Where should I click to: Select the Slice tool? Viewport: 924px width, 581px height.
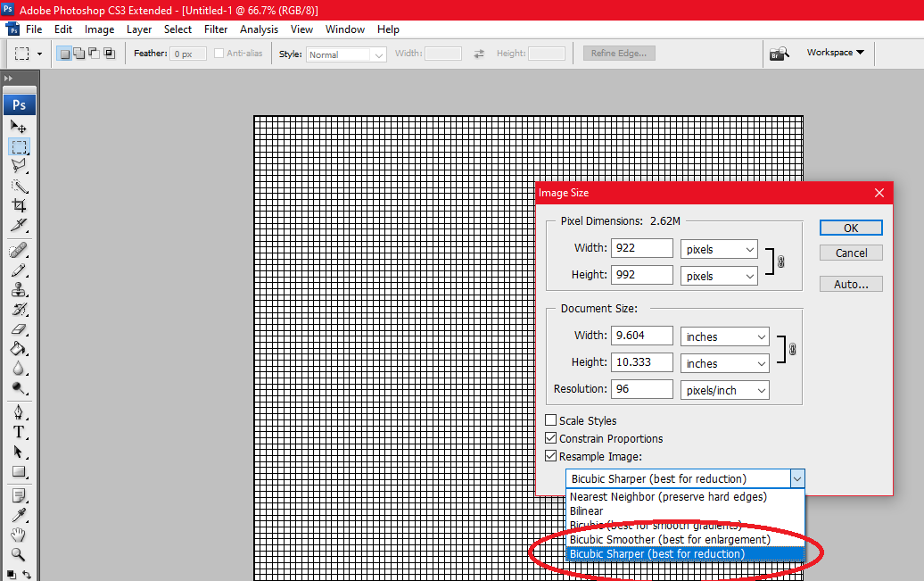click(x=19, y=225)
